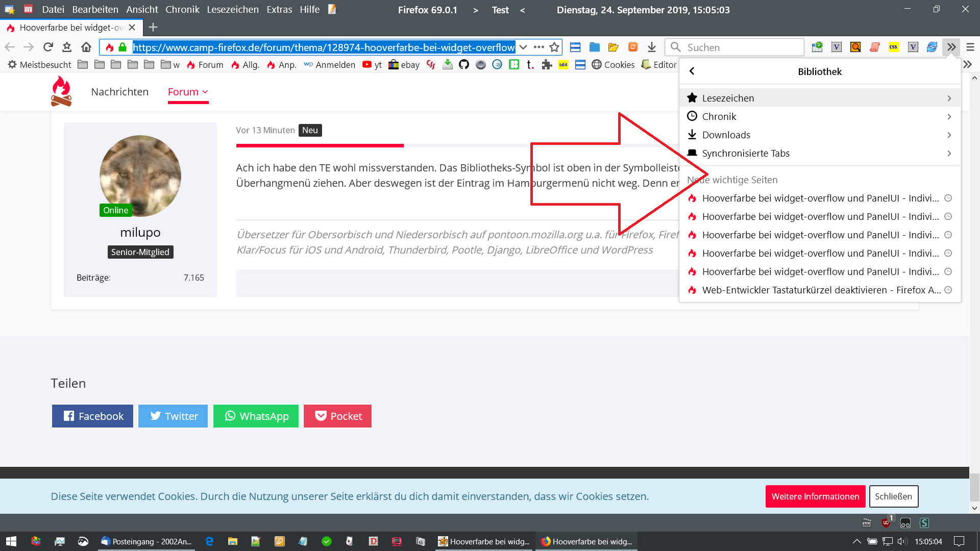Open the Forum dropdown in site navigation
The height and width of the screenshot is (551, 980).
tap(188, 92)
